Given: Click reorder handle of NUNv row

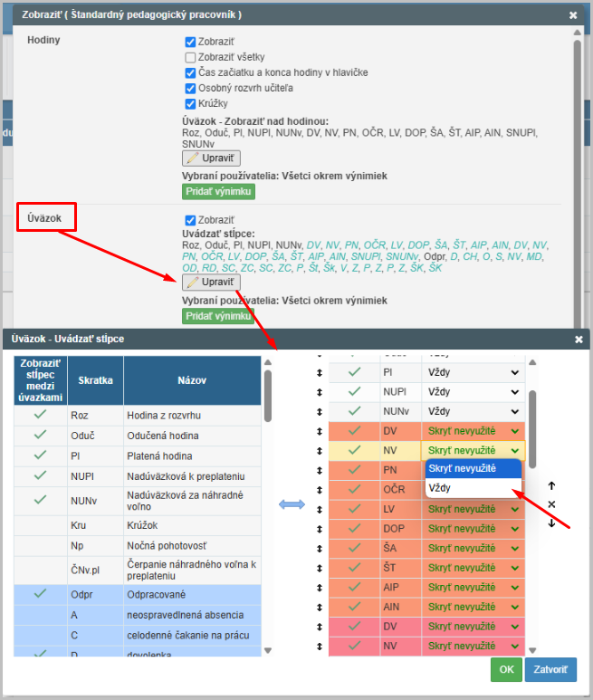Looking at the screenshot, I should tap(320, 412).
